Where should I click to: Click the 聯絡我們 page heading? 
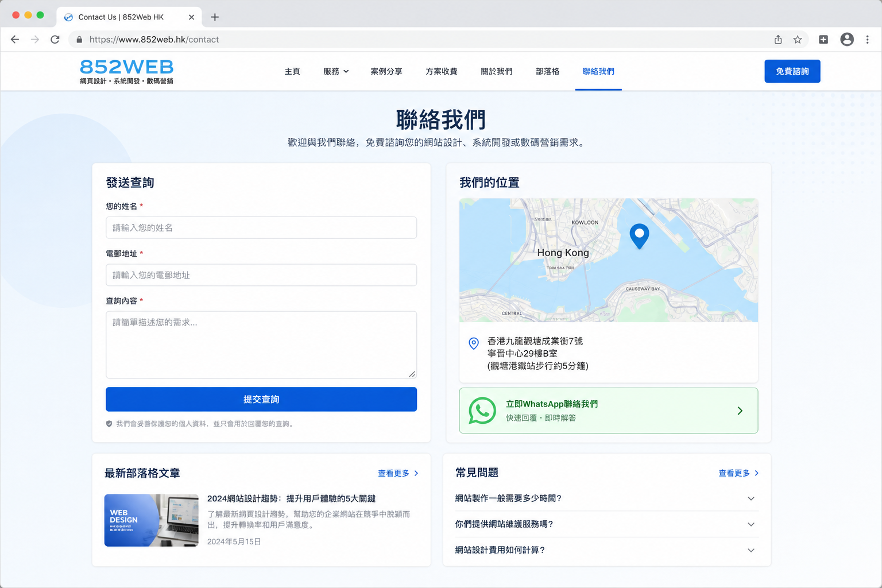pyautogui.click(x=441, y=120)
